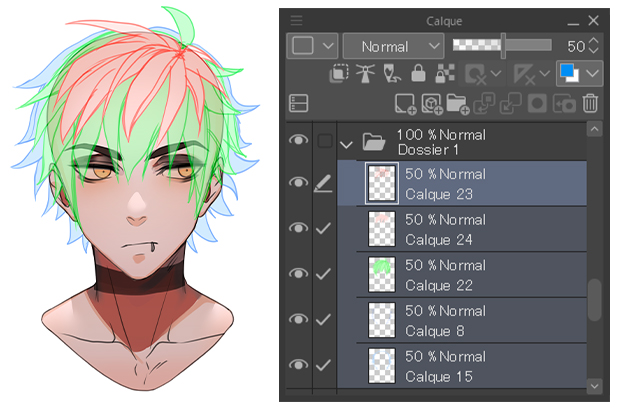Increase opacity with the stepper arrows
Viewport: 621px width, 410px height.
click(x=594, y=41)
